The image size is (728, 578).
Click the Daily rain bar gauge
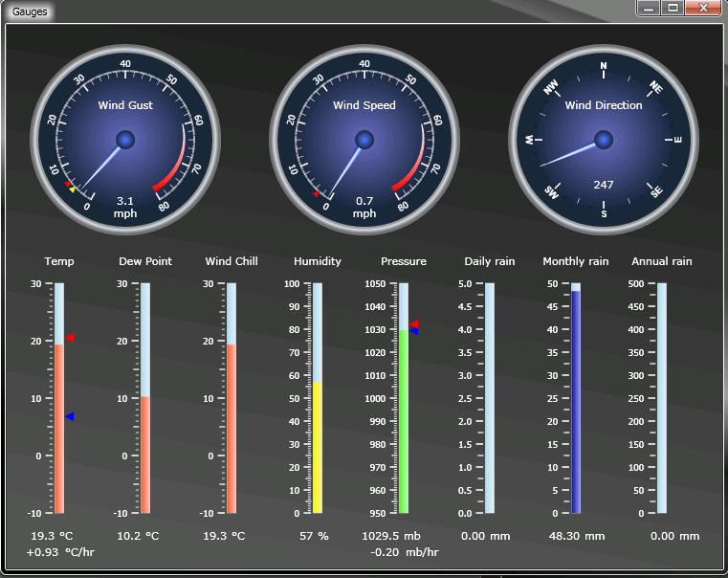(490, 398)
